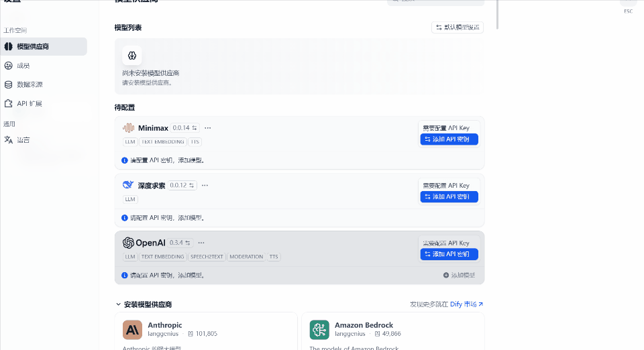Switch OpenAI version 0.3.4

[x=180, y=243]
